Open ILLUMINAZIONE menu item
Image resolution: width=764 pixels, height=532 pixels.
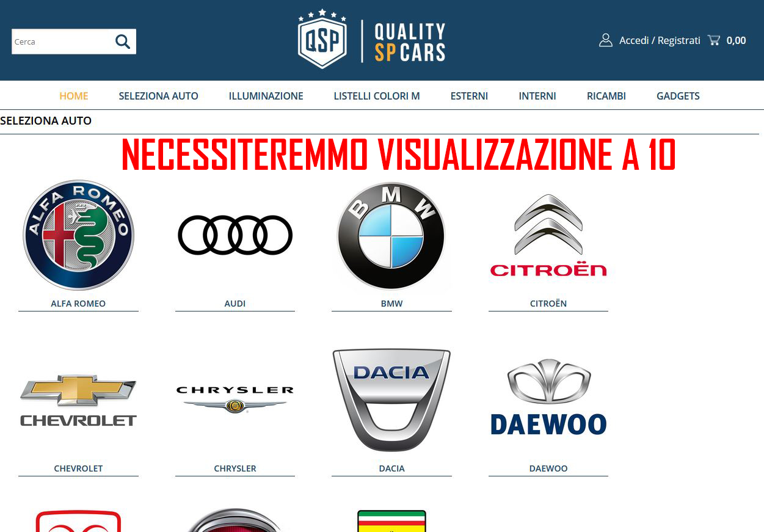[x=266, y=96]
